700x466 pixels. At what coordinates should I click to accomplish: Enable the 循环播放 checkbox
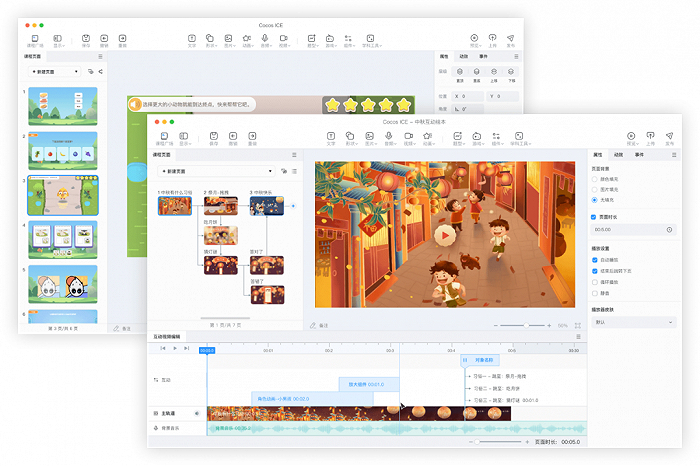[595, 282]
